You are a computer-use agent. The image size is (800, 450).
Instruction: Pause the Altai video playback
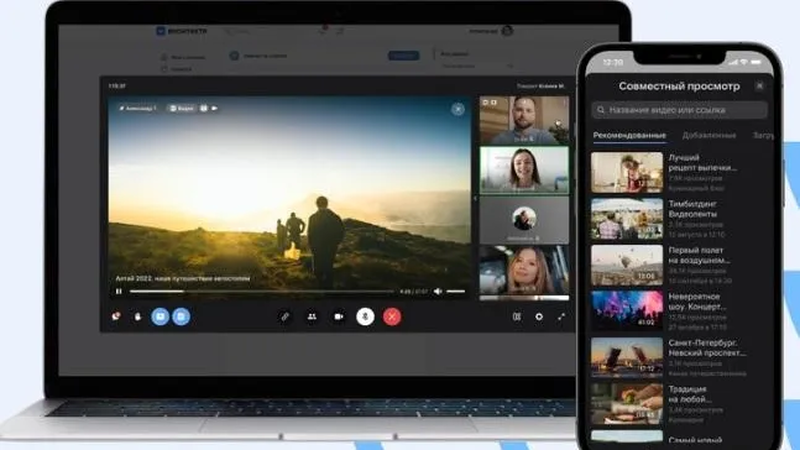point(119,291)
